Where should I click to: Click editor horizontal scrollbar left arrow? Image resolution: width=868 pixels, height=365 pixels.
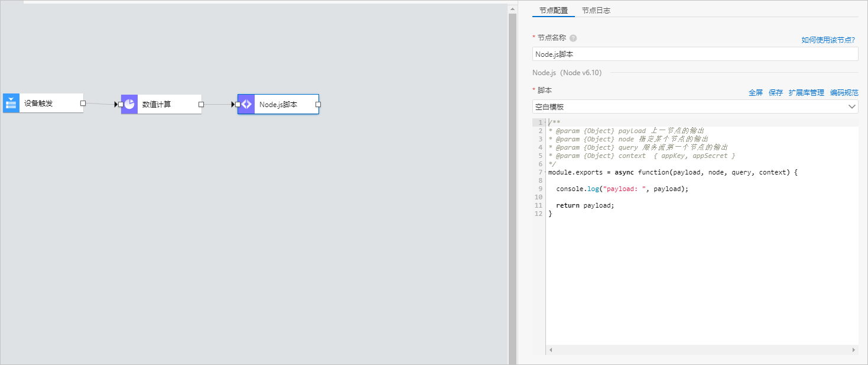[550, 350]
